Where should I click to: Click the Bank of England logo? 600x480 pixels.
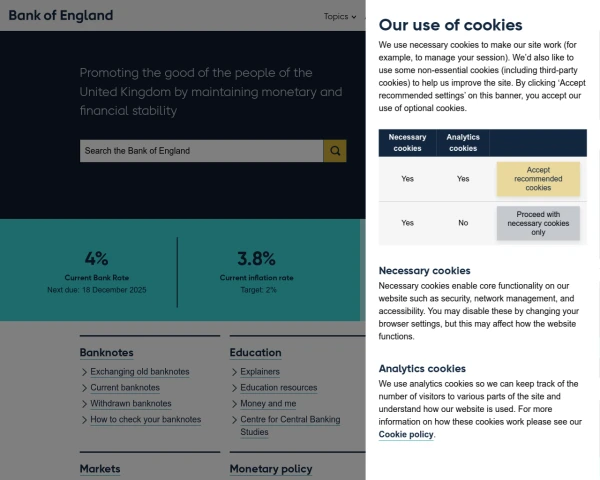(x=60, y=16)
